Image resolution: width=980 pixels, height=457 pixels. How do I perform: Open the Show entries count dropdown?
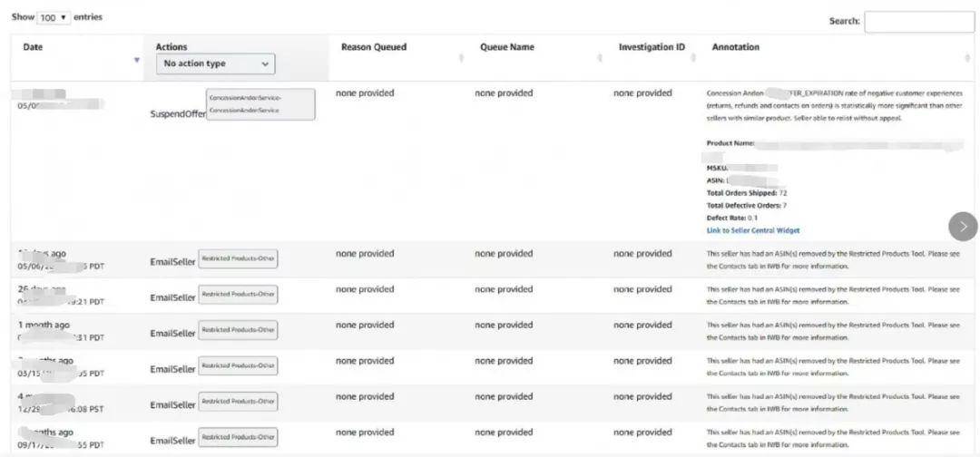[x=54, y=17]
